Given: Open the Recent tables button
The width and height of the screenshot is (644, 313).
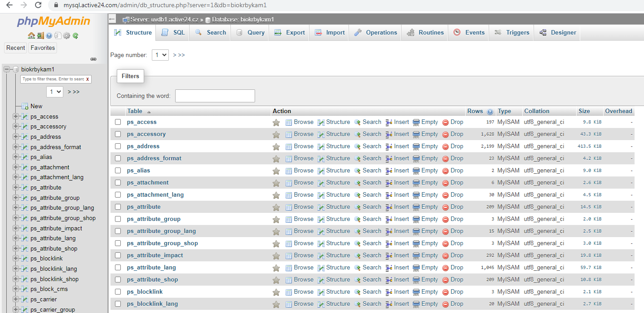Looking at the screenshot, I should pos(16,48).
